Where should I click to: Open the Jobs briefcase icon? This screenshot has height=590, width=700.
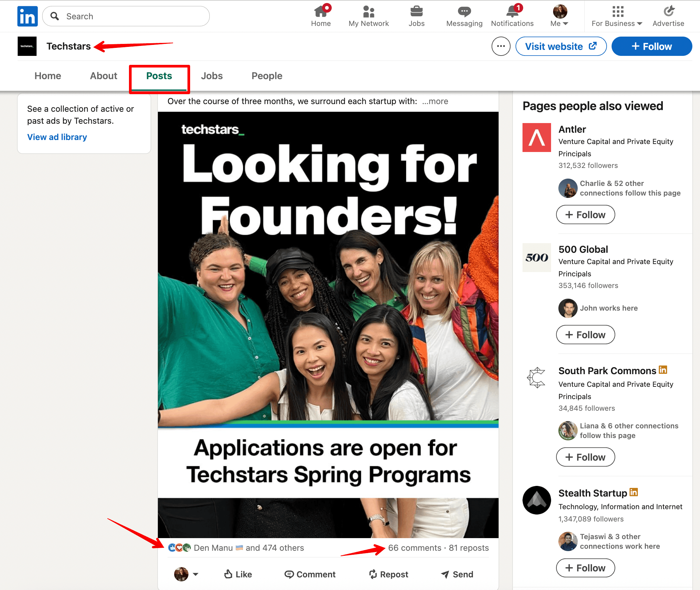(416, 15)
